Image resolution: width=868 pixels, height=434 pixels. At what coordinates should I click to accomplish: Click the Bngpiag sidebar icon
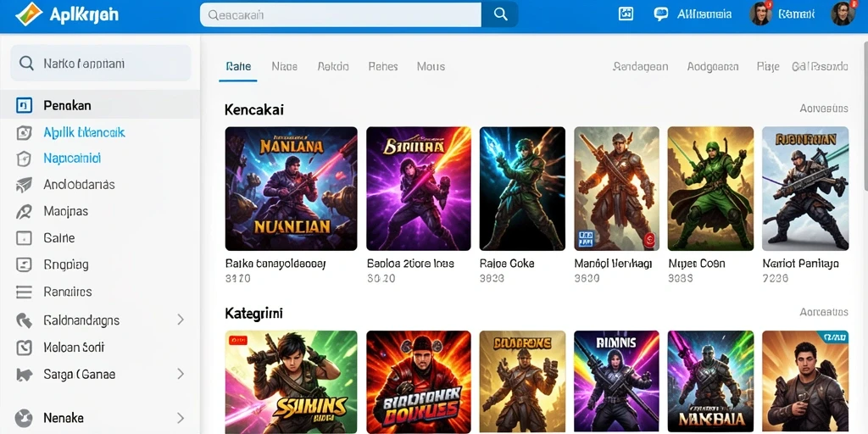point(24,264)
